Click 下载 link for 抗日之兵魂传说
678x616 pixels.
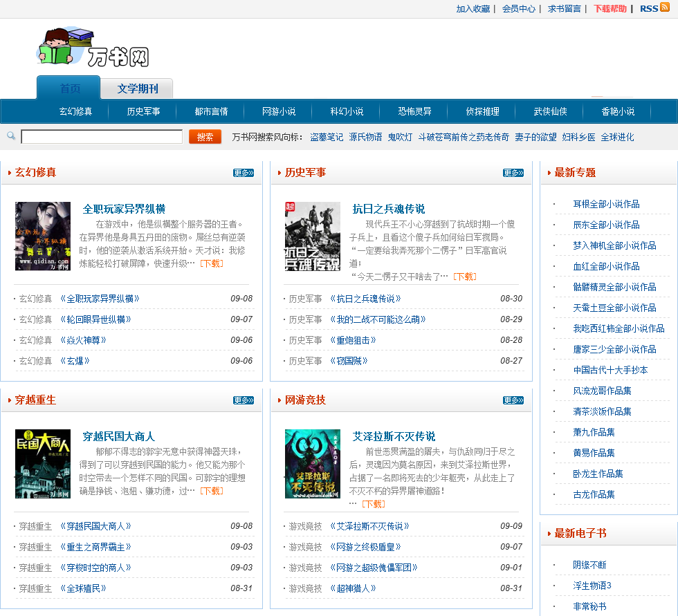point(465,277)
